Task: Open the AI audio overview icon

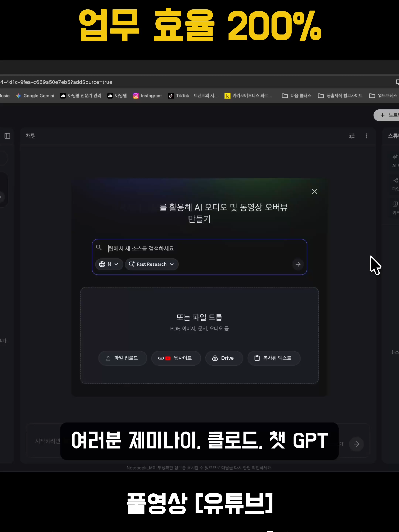Action: 395,157
